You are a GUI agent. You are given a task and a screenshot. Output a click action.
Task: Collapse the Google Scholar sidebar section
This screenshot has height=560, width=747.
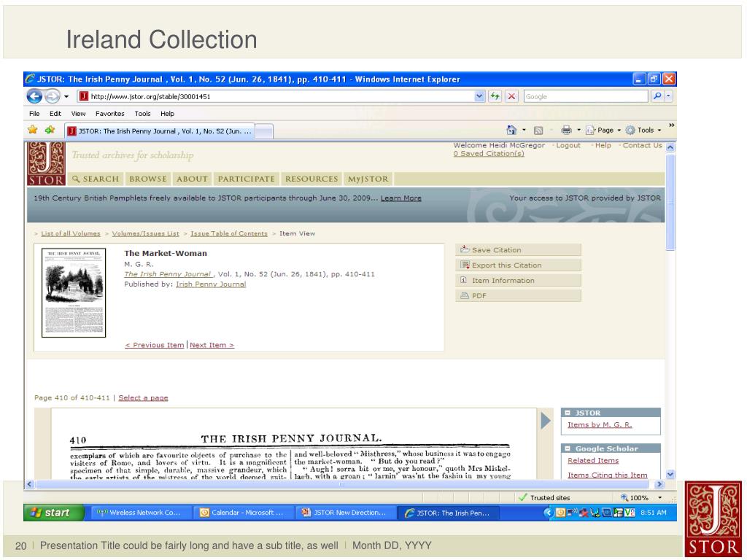[x=568, y=448]
